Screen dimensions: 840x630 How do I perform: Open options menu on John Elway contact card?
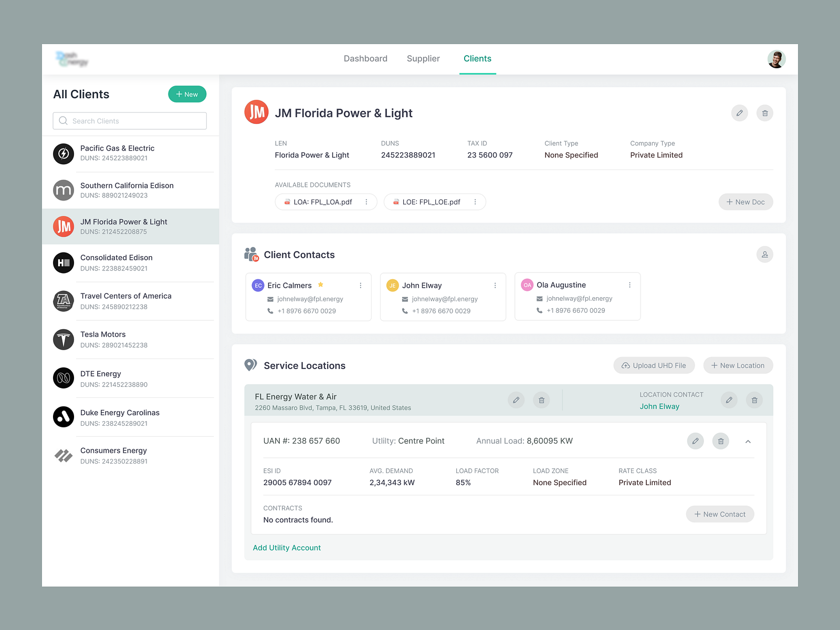click(495, 285)
